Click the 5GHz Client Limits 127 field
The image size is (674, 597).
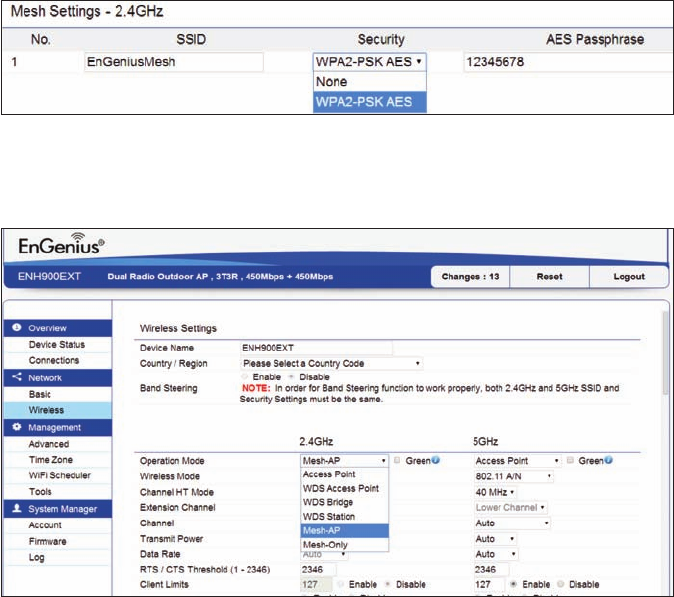489,584
